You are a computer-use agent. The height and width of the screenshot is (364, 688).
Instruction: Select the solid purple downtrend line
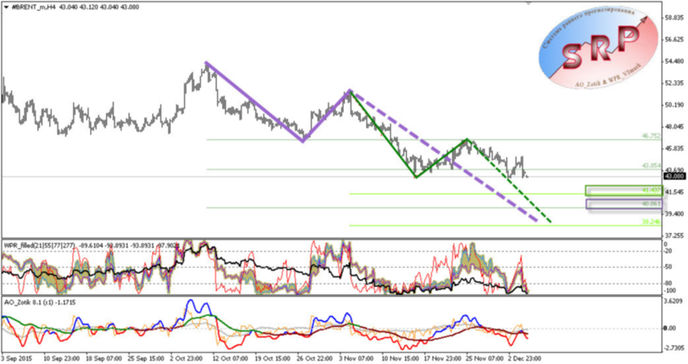[x=254, y=102]
